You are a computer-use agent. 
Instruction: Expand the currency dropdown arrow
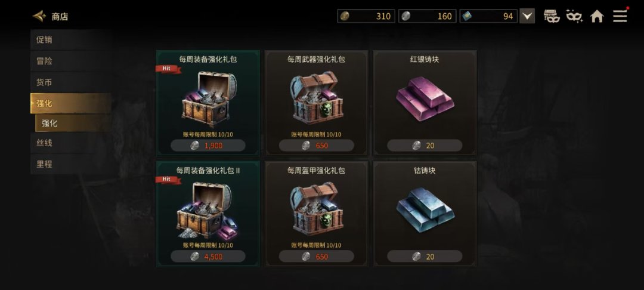[527, 16]
